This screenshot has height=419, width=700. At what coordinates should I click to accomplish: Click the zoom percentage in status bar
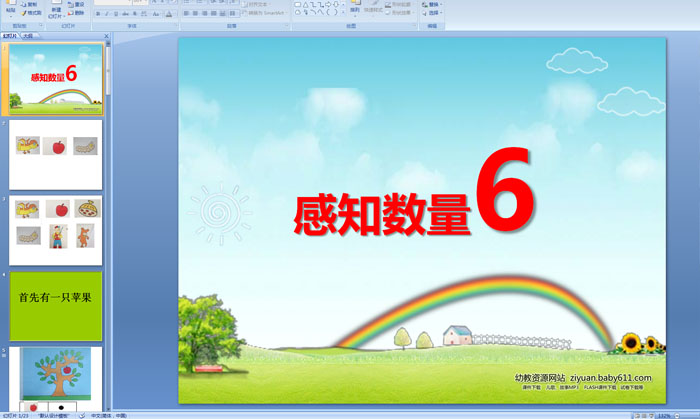(x=664, y=416)
